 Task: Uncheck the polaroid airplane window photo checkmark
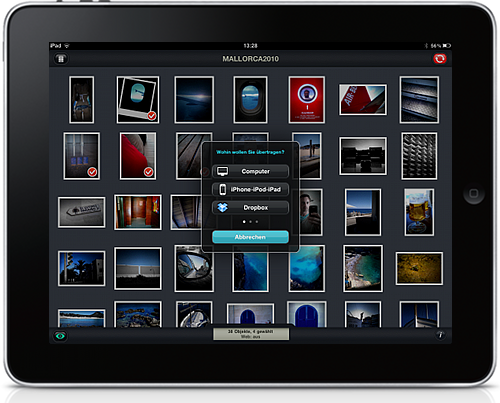point(152,116)
